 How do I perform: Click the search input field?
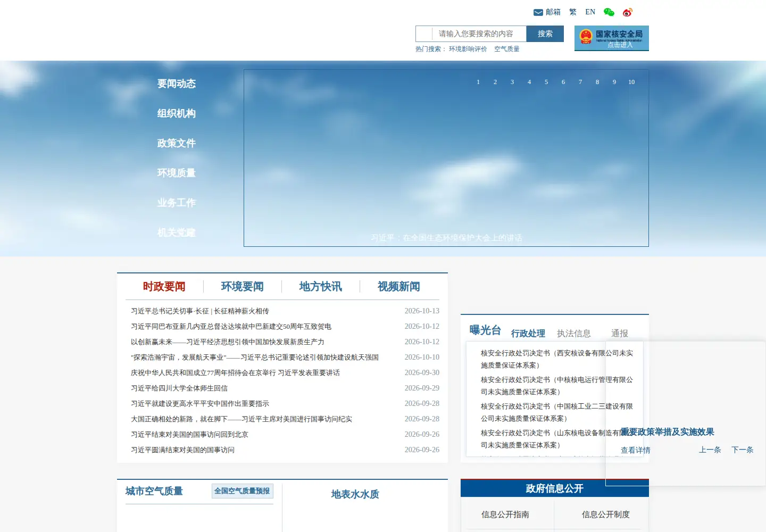pyautogui.click(x=479, y=34)
